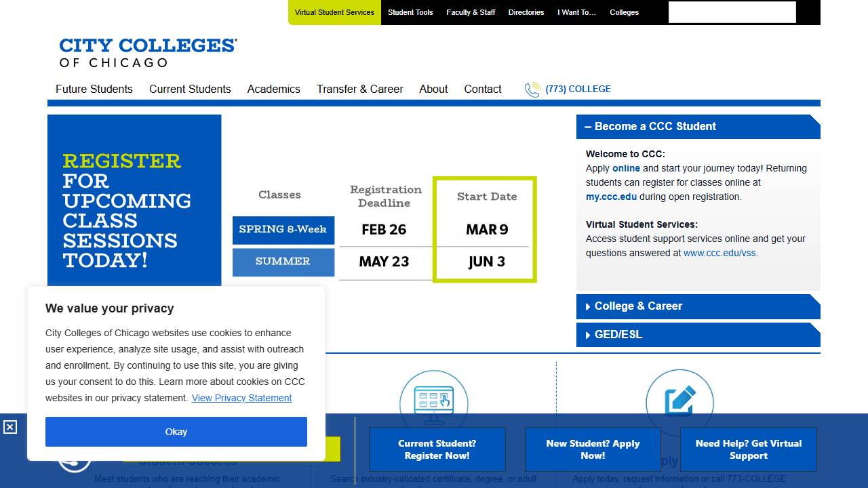Screen dimensions: 868x488
Task: Go to the Academics navigation item
Action: click(273, 89)
